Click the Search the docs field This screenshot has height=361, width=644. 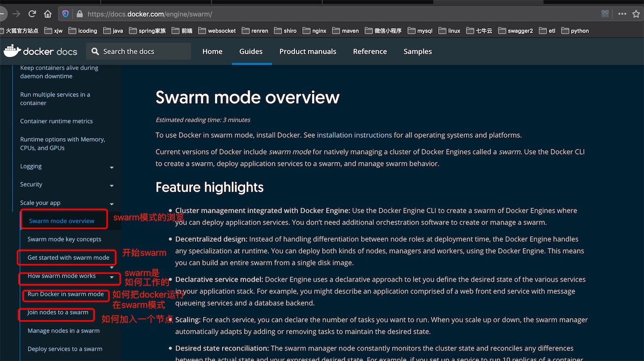pos(138,51)
